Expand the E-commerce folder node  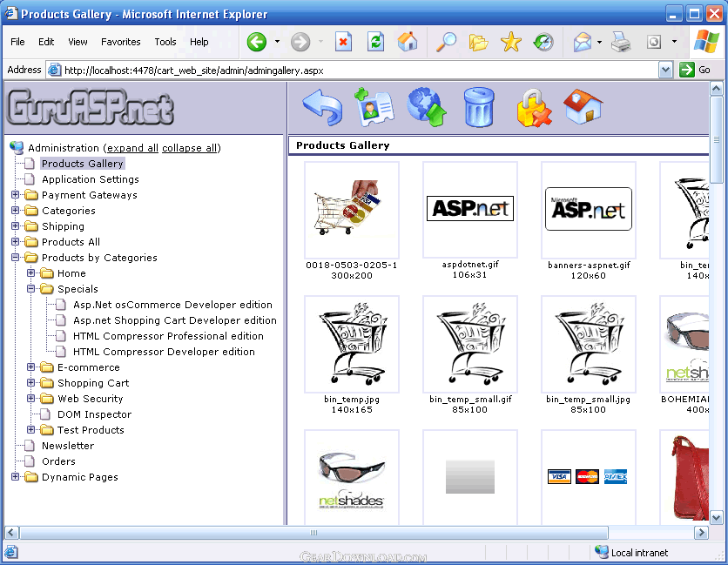click(x=31, y=367)
